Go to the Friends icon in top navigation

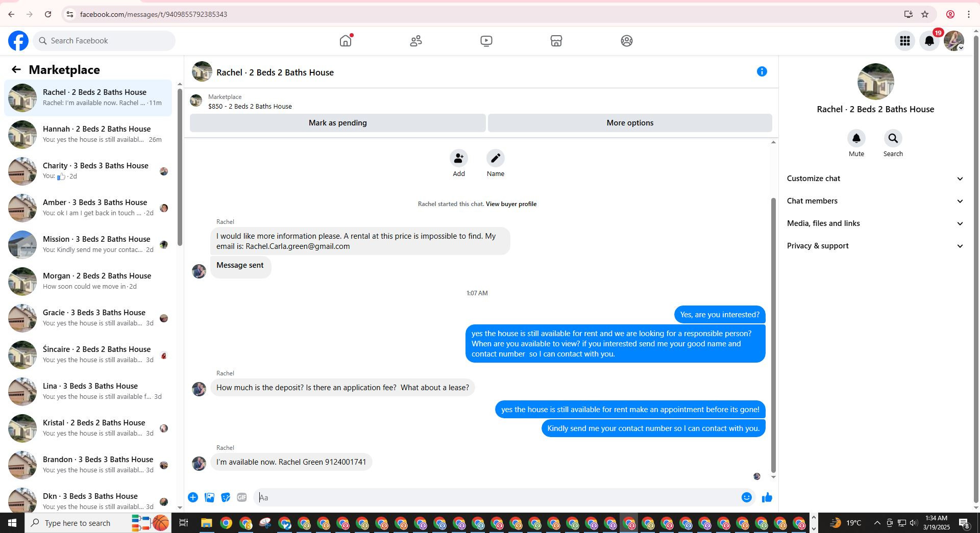click(416, 41)
